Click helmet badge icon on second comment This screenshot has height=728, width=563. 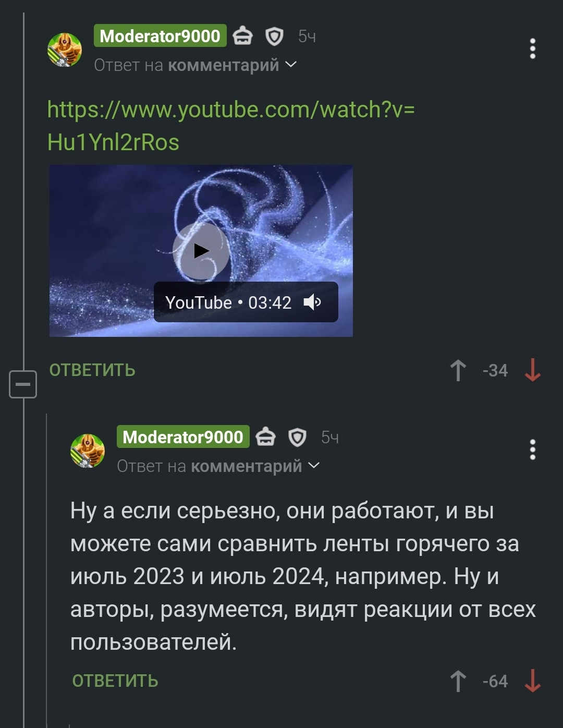click(265, 437)
